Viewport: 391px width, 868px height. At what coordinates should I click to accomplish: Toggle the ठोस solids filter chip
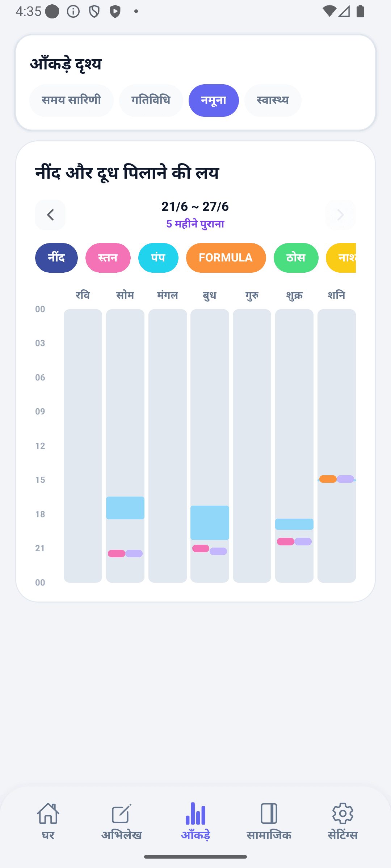[296, 258]
